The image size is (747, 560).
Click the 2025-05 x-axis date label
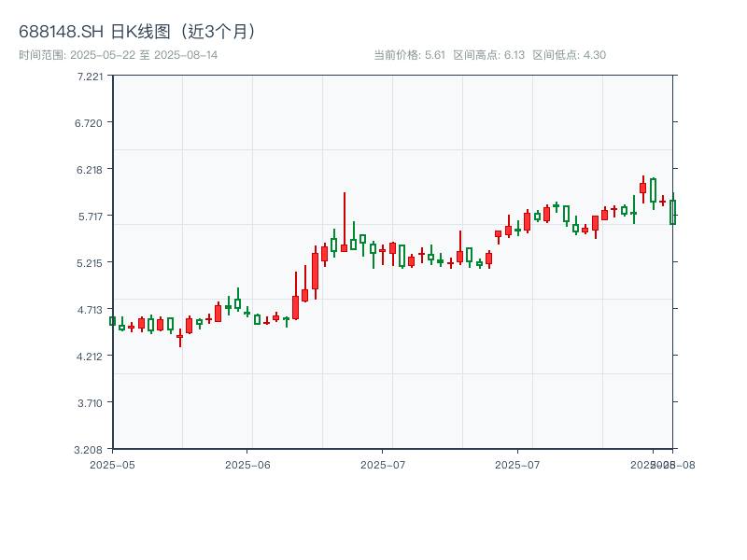112,464
